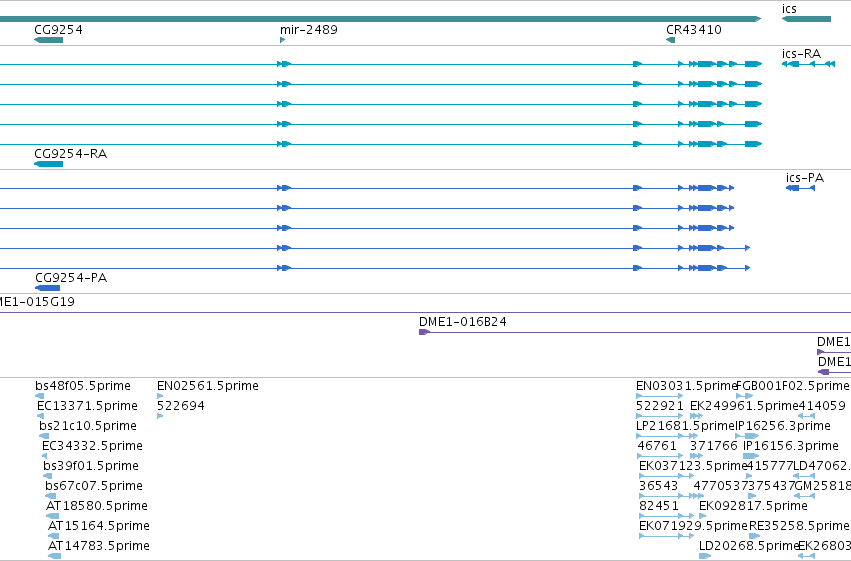This screenshot has width=851, height=561.
Task: Open the LD20268.5prime EST label
Action: click(750, 546)
